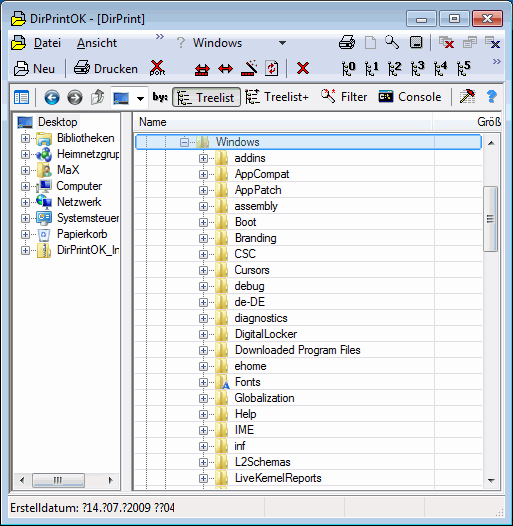The image size is (513, 526).
Task: Set tree level 5 icon
Action: [464, 68]
